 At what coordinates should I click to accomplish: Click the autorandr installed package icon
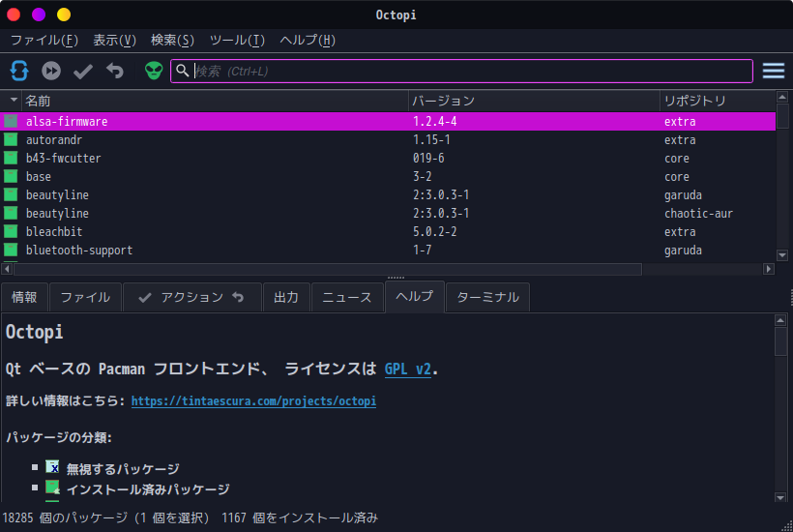[11, 139]
